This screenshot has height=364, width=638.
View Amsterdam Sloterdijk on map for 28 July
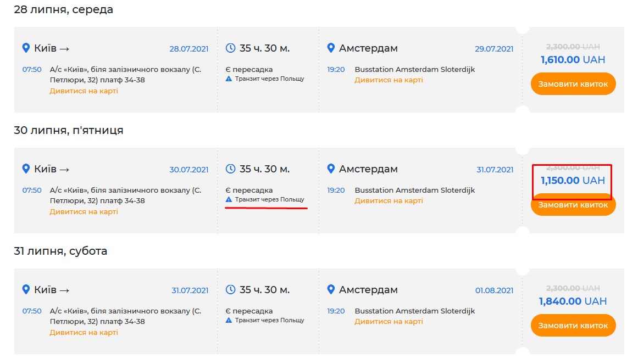tap(389, 80)
